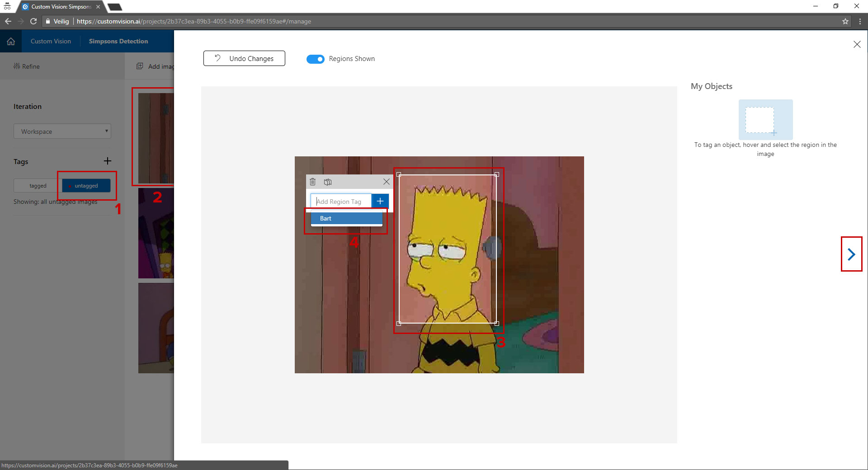The image size is (868, 470).
Task: Expand the Workspace iteration dropdown
Action: [62, 132]
